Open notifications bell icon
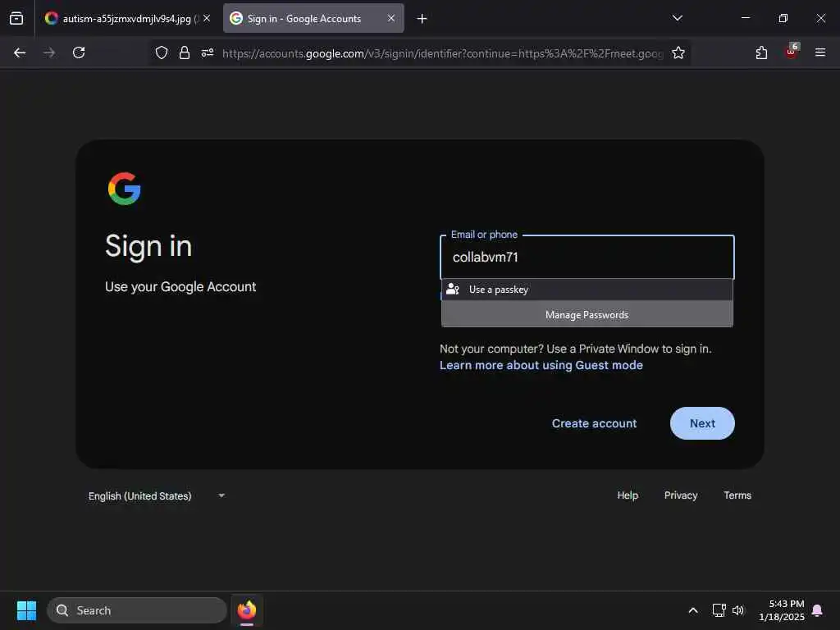840x630 pixels. (818, 610)
